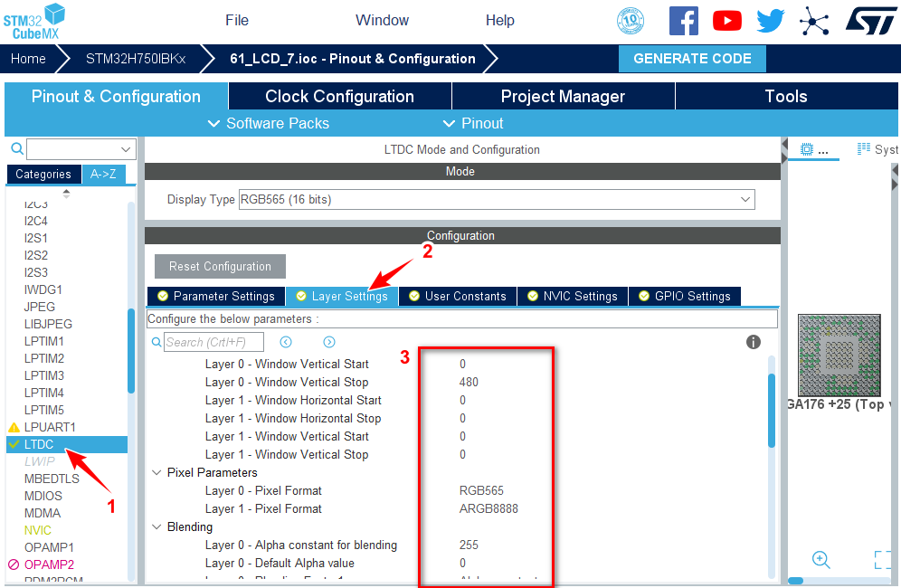
Task: Open the YouTube icon link
Action: point(727,21)
